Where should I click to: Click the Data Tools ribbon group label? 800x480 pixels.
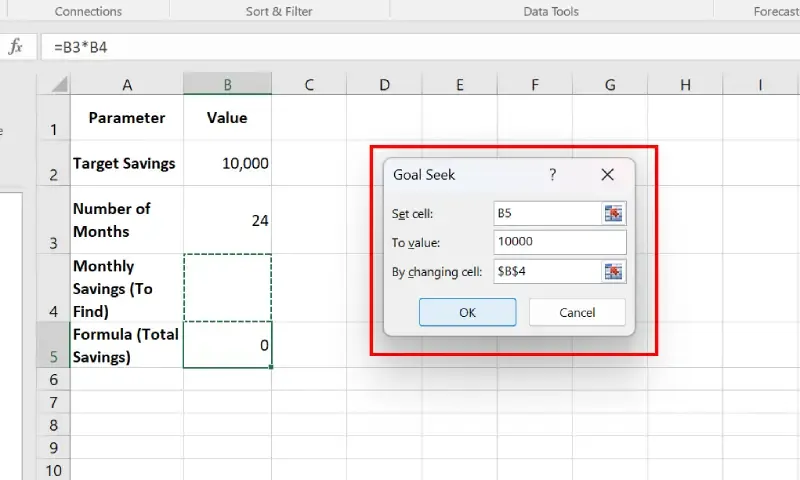[x=551, y=11]
